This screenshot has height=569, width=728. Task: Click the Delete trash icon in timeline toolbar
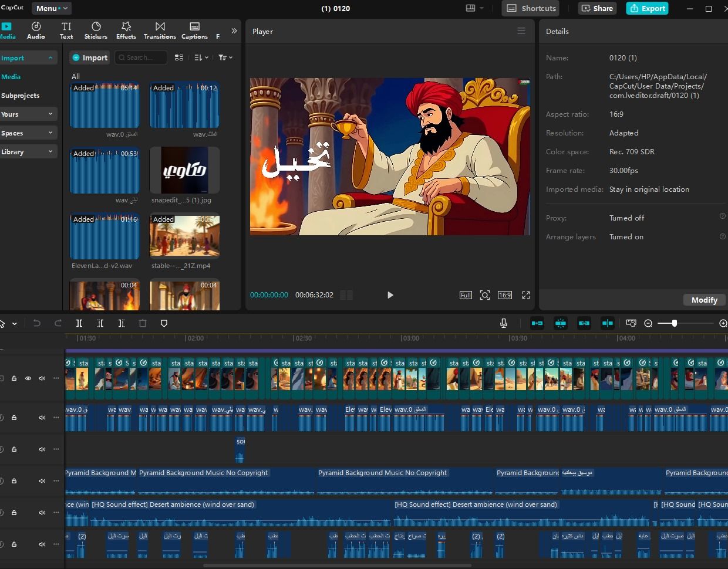point(143,323)
